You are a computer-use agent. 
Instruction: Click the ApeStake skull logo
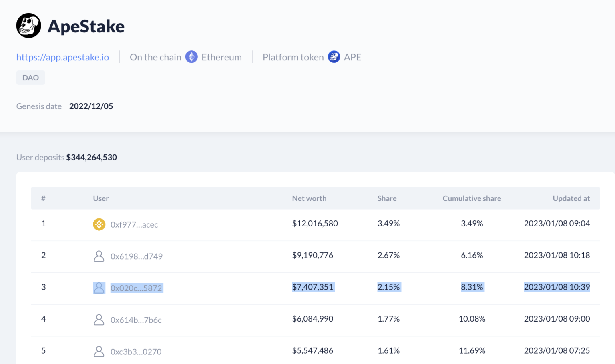coord(28,26)
